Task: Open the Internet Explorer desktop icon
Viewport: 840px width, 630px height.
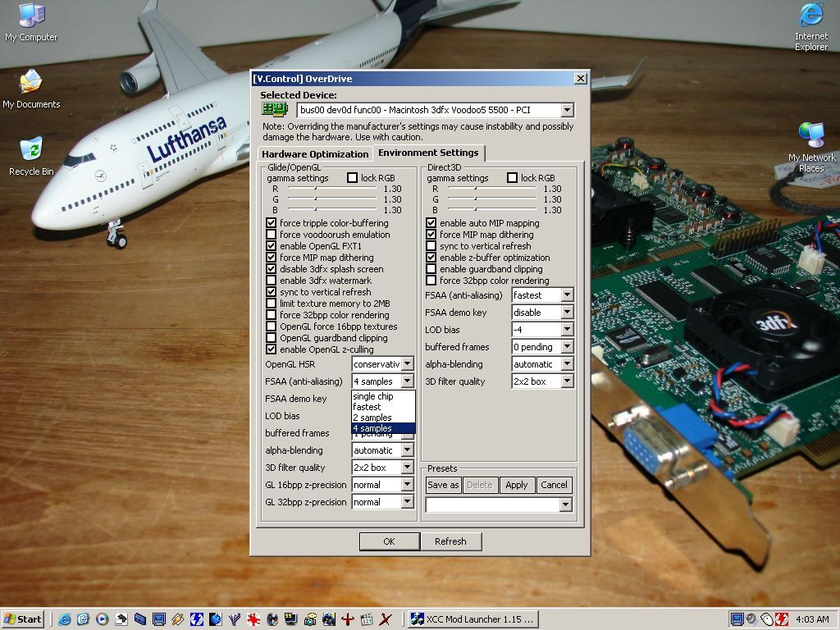Action: tap(811, 27)
